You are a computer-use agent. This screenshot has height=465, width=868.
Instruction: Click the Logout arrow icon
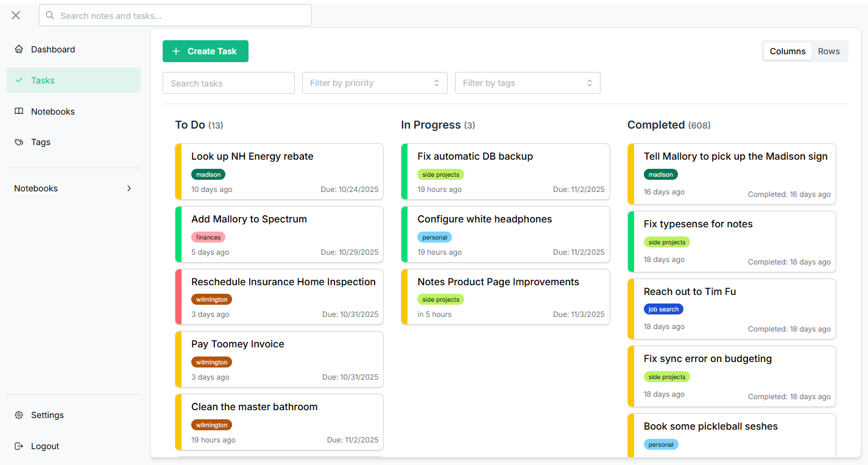(x=19, y=446)
